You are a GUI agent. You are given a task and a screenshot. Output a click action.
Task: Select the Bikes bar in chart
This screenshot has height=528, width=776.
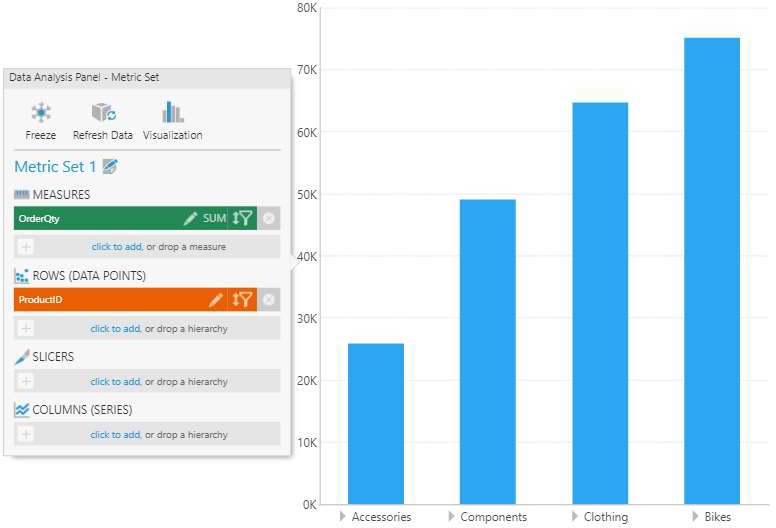[x=712, y=270]
